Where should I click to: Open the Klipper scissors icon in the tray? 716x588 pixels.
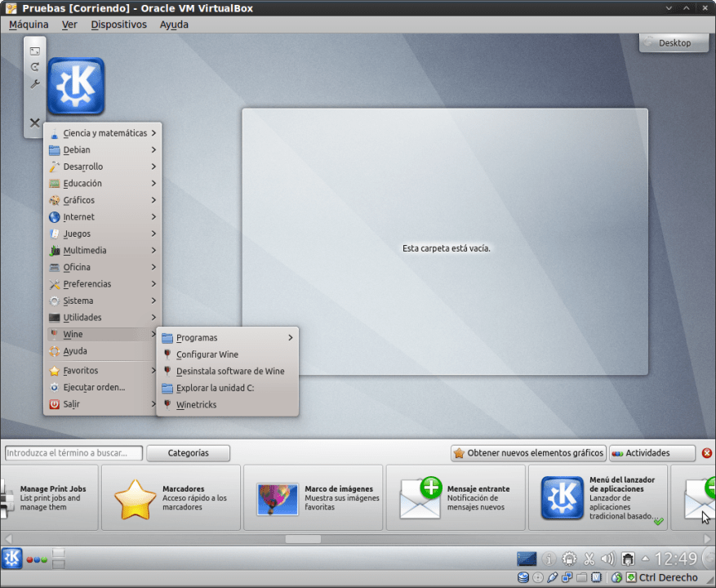click(589, 559)
